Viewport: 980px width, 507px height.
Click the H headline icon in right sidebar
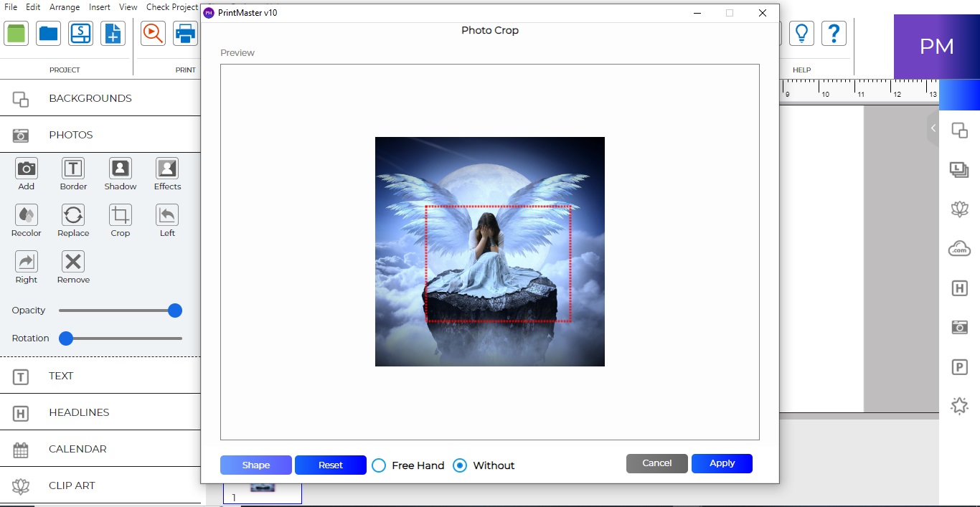click(959, 288)
